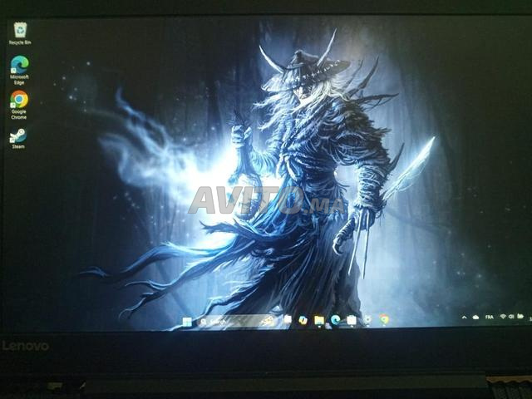Launch Microsoft Edge from the desktop shortcut

click(x=19, y=65)
